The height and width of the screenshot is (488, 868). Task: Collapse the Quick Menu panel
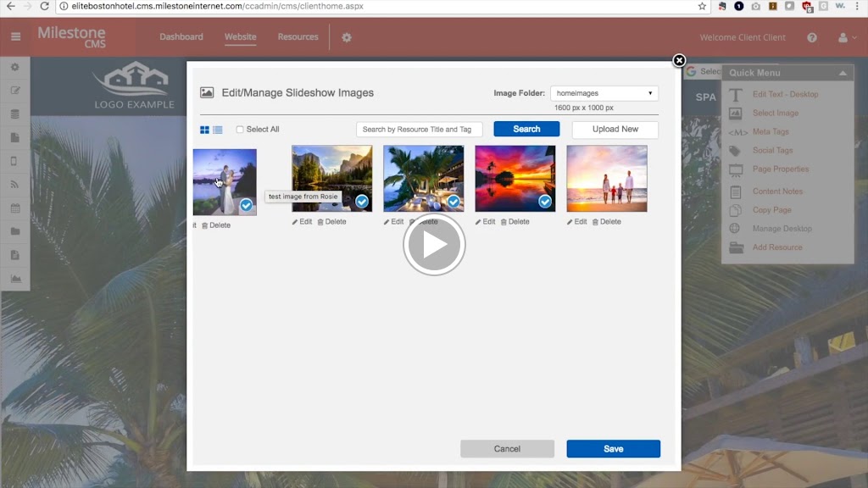pyautogui.click(x=842, y=73)
